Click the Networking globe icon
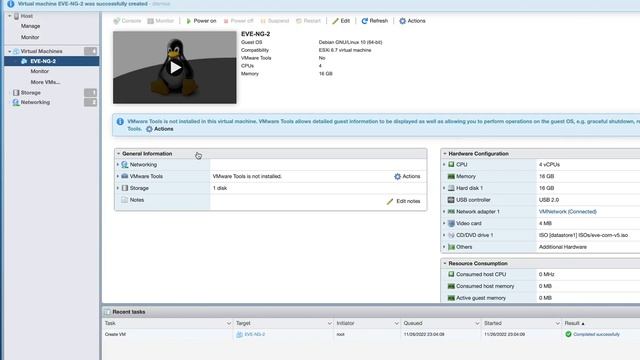 click(x=124, y=164)
